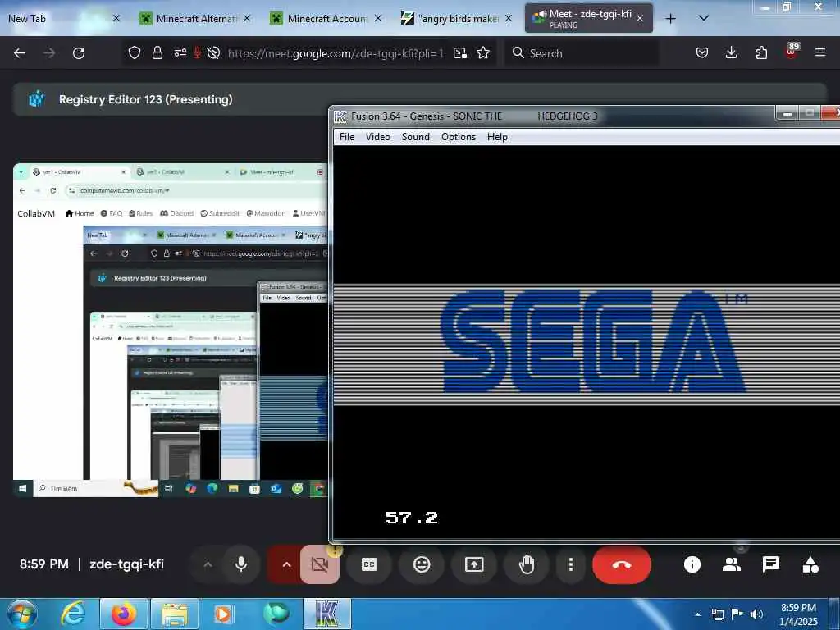This screenshot has height=630, width=840.
Task: Switch to the angry birds maker tab
Action: [x=458, y=18]
